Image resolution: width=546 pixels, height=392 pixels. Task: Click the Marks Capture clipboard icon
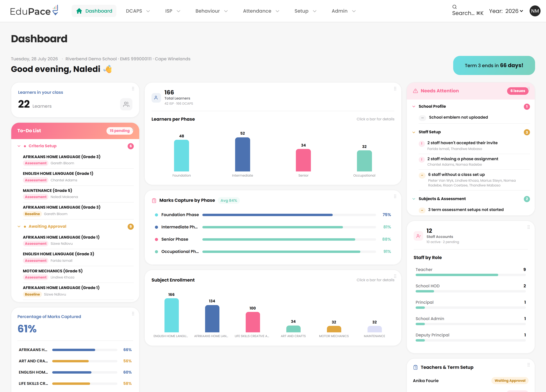pos(154,200)
